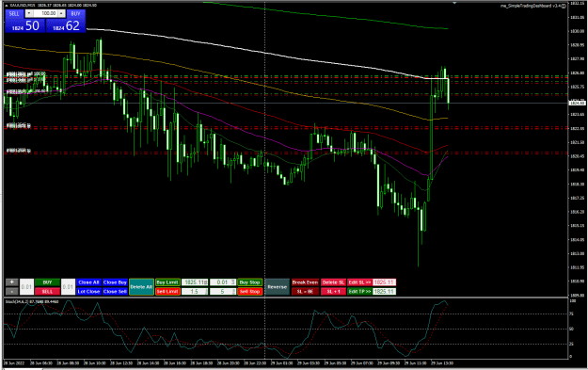The height and width of the screenshot is (370, 588).
Task: Click the Close Sell button
Action: click(x=115, y=291)
